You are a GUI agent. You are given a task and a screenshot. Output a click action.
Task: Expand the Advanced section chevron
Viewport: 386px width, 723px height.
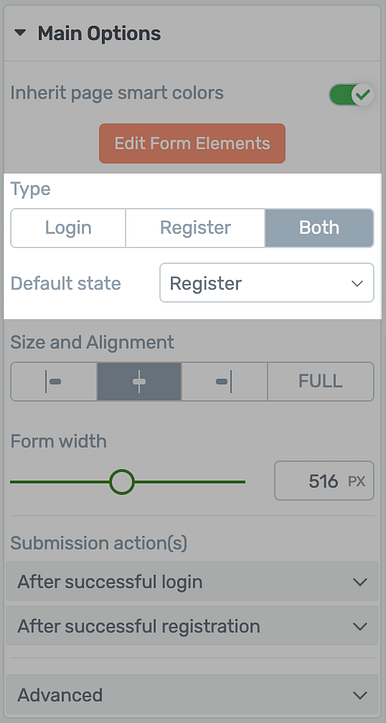point(360,695)
